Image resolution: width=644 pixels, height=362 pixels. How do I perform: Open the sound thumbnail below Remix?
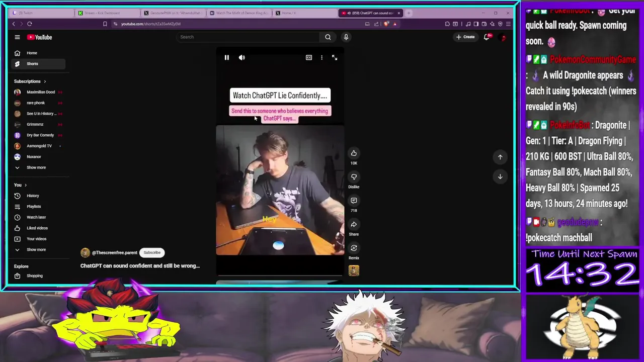(x=354, y=271)
